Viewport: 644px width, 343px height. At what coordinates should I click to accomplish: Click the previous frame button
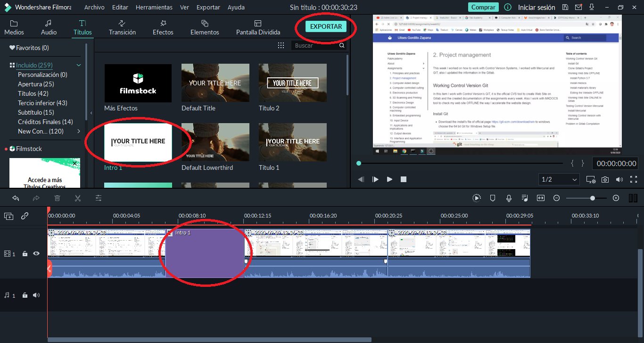pos(361,179)
